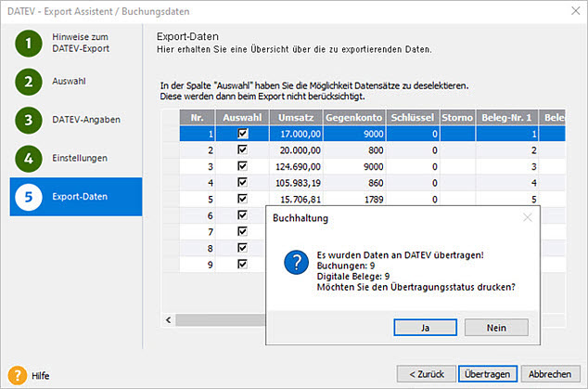Select Umsatz cell 105.983,19

click(x=296, y=183)
